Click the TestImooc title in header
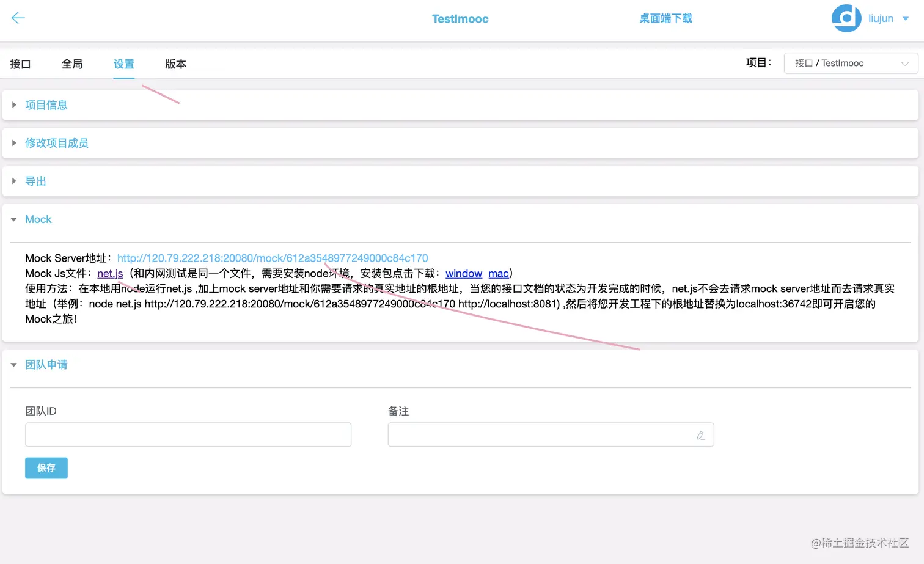Viewport: 924px width, 564px height. (x=460, y=19)
